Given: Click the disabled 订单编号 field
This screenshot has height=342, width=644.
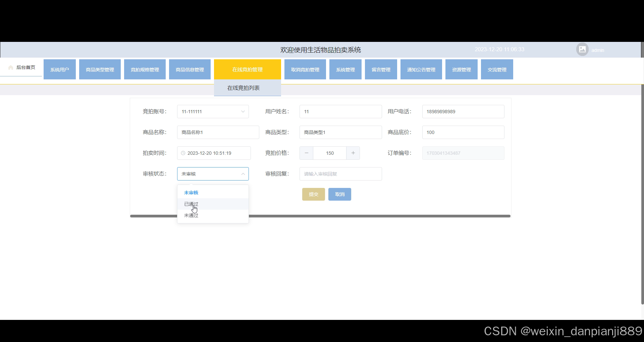Looking at the screenshot, I should tap(463, 153).
